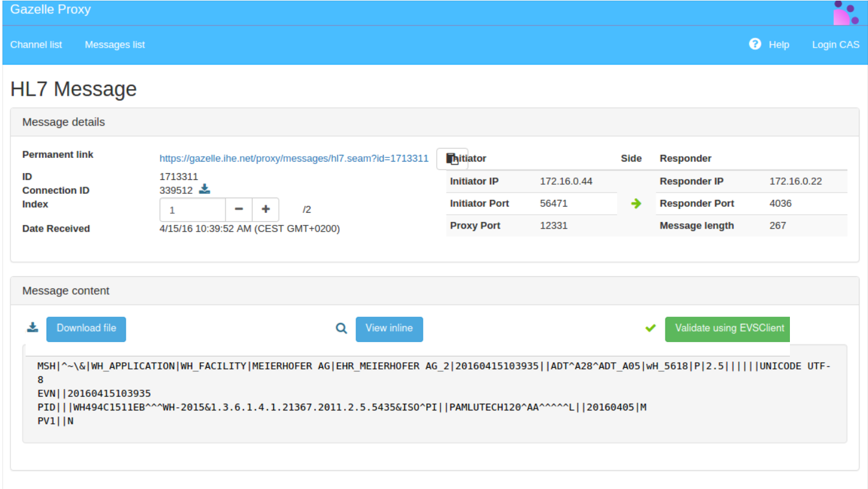Select the Message length value 267
The height and width of the screenshot is (489, 868).
pyautogui.click(x=778, y=225)
